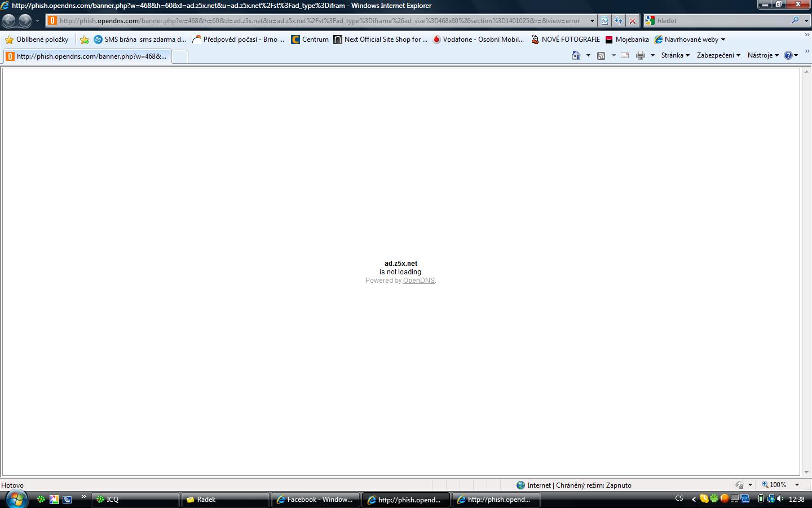
Task: Click the Stop loading X icon
Action: pos(633,21)
